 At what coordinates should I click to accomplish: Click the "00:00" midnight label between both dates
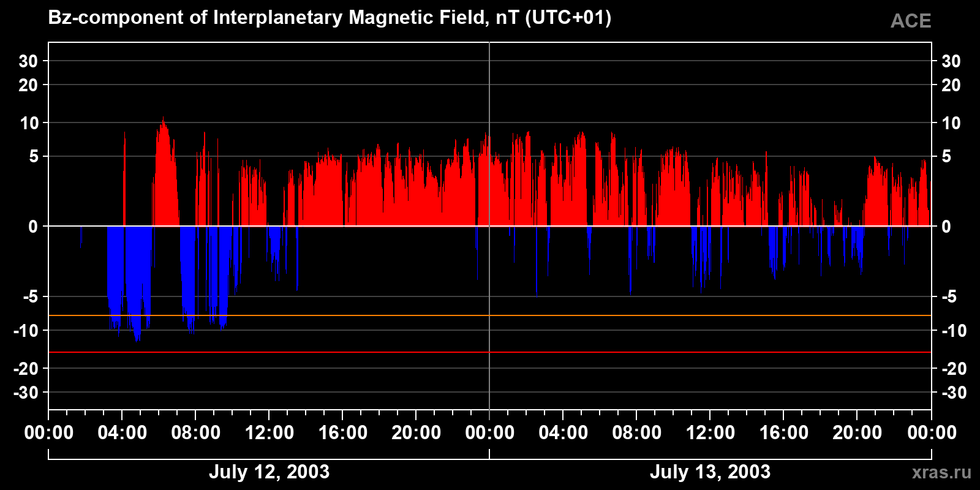(x=490, y=433)
